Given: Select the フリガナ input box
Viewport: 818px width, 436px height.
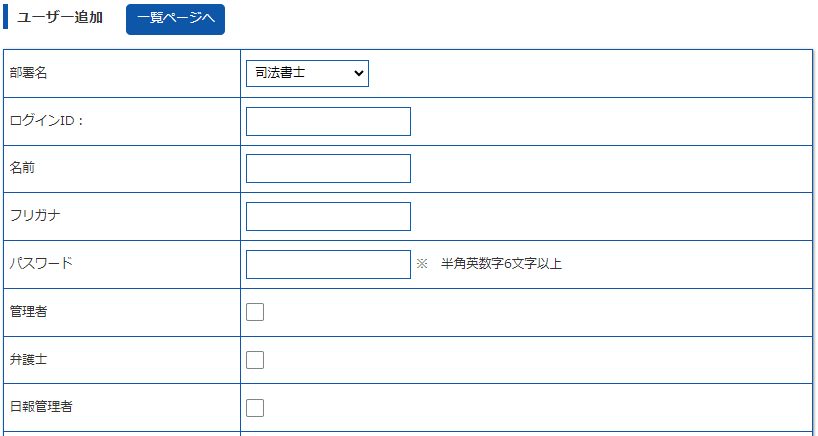Looking at the screenshot, I should click(328, 216).
